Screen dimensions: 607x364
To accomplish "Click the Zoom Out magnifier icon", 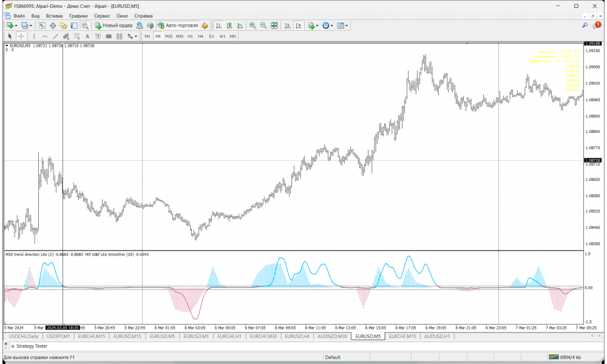I will point(263,25).
